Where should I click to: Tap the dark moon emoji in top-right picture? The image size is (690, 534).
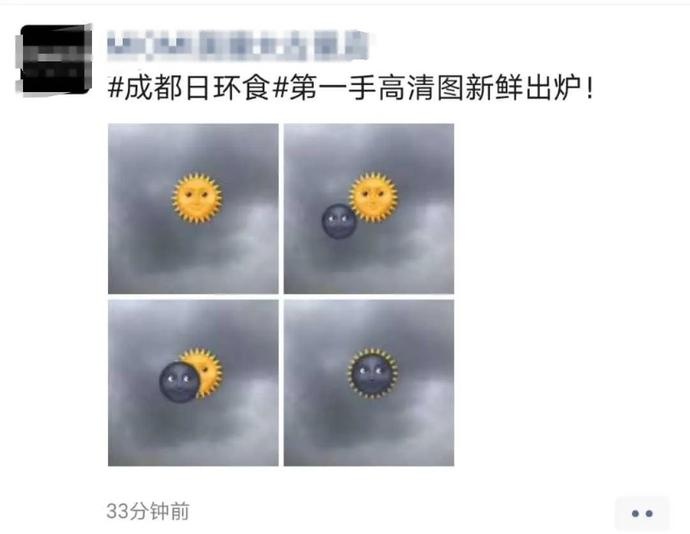tap(339, 221)
